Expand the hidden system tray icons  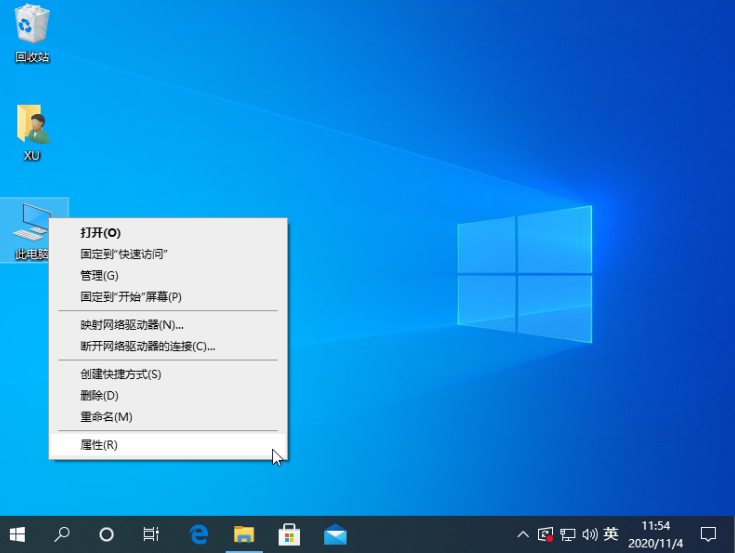click(523, 534)
